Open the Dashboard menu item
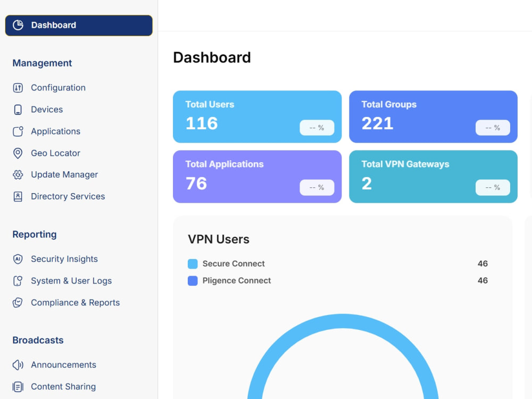Image resolution: width=532 pixels, height=399 pixels. (79, 26)
